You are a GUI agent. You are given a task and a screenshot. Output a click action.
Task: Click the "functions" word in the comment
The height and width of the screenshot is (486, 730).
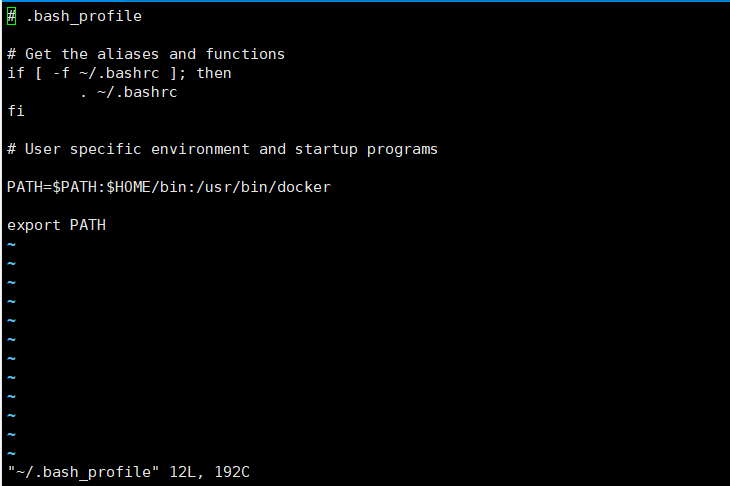(245, 54)
